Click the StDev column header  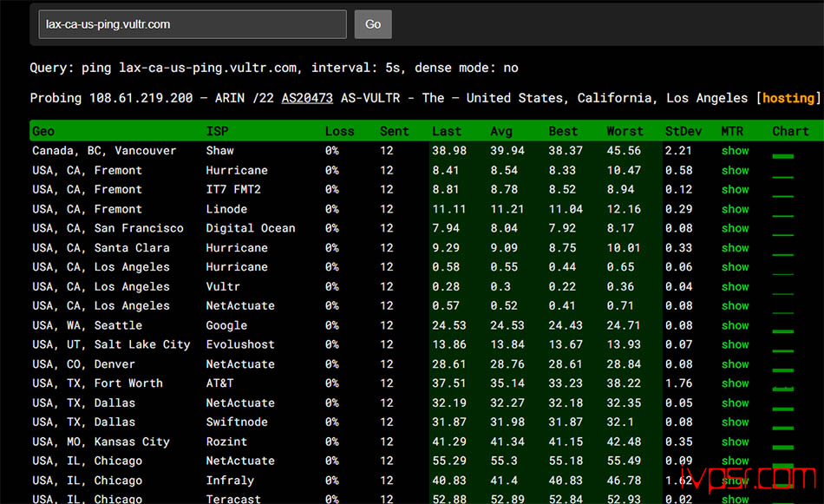tap(682, 131)
